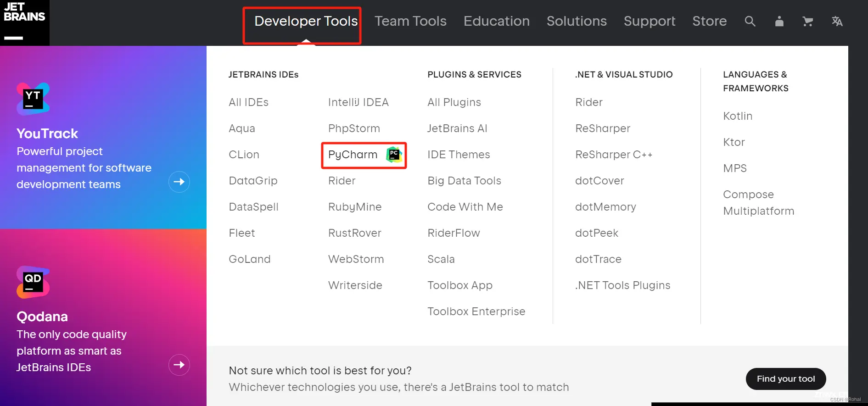The image size is (868, 406).
Task: Open the Solutions menu
Action: point(577,21)
